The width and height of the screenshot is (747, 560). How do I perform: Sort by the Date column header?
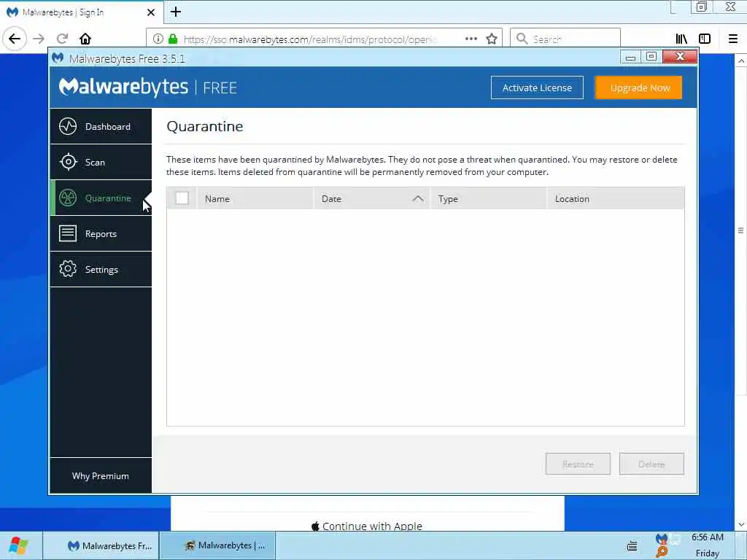coord(372,198)
